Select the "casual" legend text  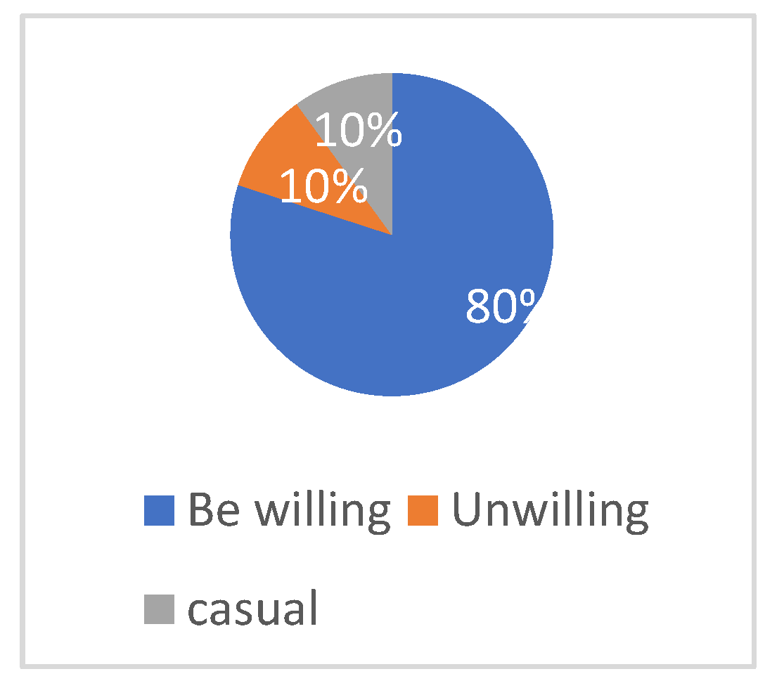pyautogui.click(x=253, y=609)
